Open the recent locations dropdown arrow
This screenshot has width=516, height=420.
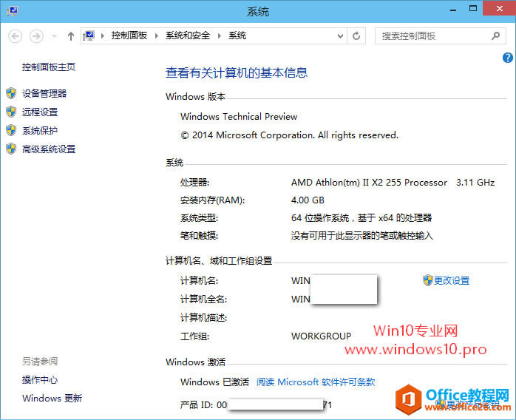click(55, 36)
